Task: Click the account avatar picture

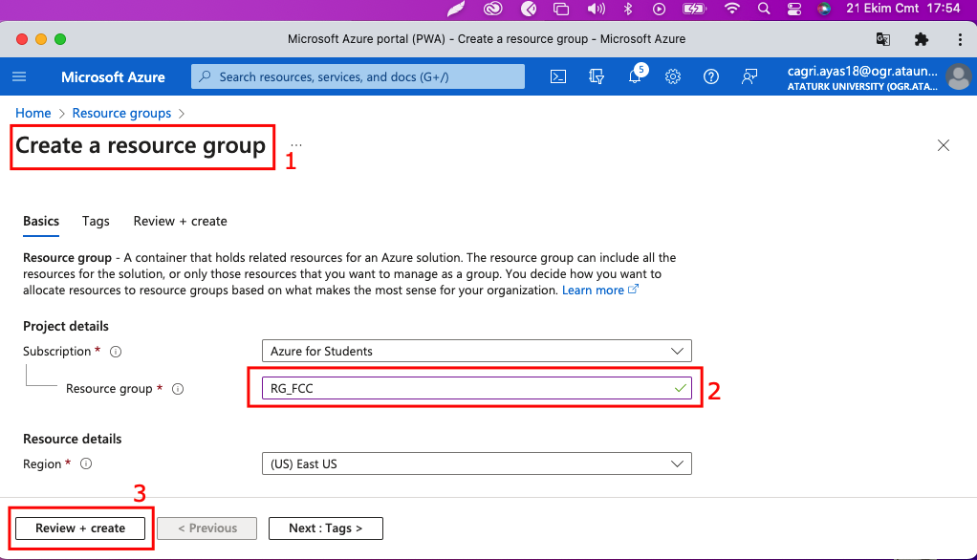Action: click(x=957, y=77)
